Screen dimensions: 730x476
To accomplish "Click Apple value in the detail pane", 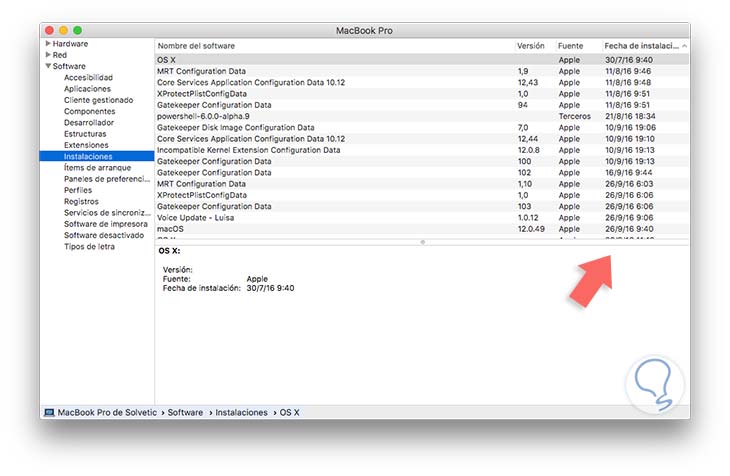I will pos(257,279).
